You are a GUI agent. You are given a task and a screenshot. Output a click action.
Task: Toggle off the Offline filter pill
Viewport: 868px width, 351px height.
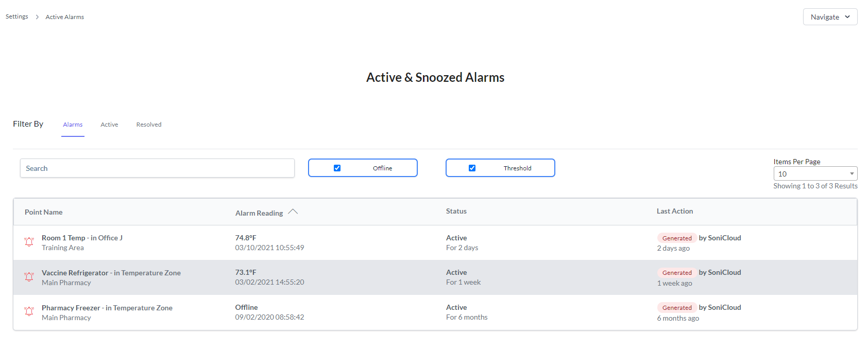(x=363, y=168)
